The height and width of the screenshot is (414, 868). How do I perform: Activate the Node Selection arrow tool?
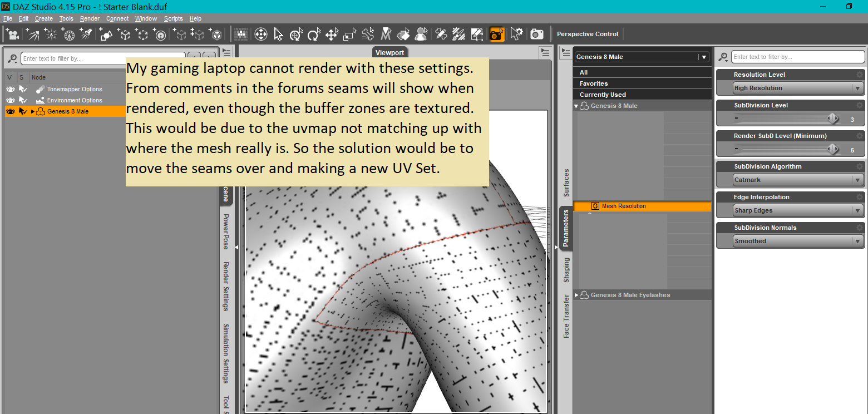(x=279, y=34)
